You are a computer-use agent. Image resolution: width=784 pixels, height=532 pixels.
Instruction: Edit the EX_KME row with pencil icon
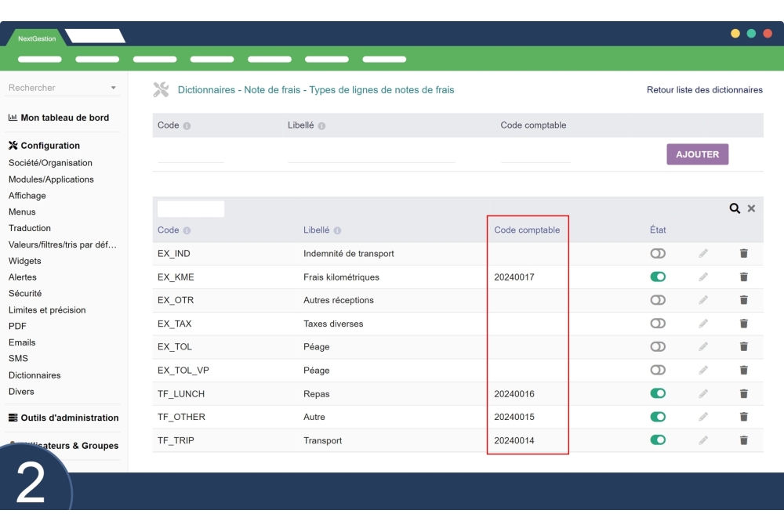coord(703,277)
